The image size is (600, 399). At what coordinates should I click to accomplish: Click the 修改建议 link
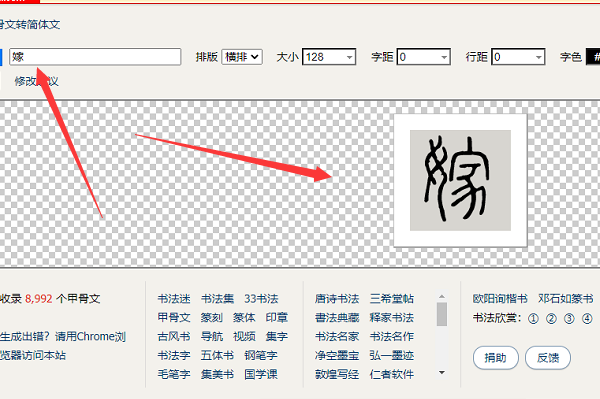click(x=36, y=81)
